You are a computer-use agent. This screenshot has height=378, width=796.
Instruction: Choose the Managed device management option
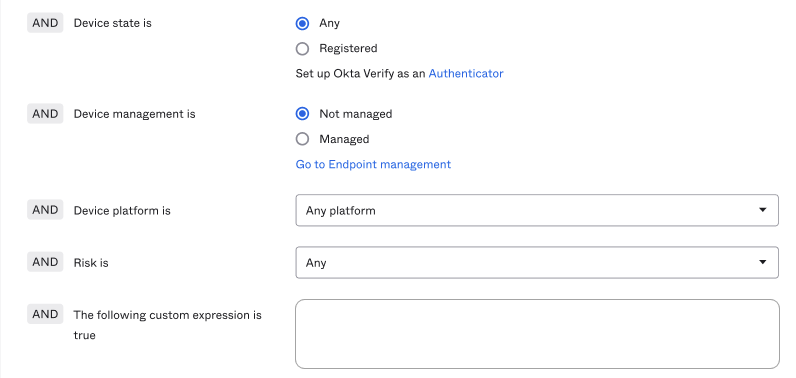point(302,139)
